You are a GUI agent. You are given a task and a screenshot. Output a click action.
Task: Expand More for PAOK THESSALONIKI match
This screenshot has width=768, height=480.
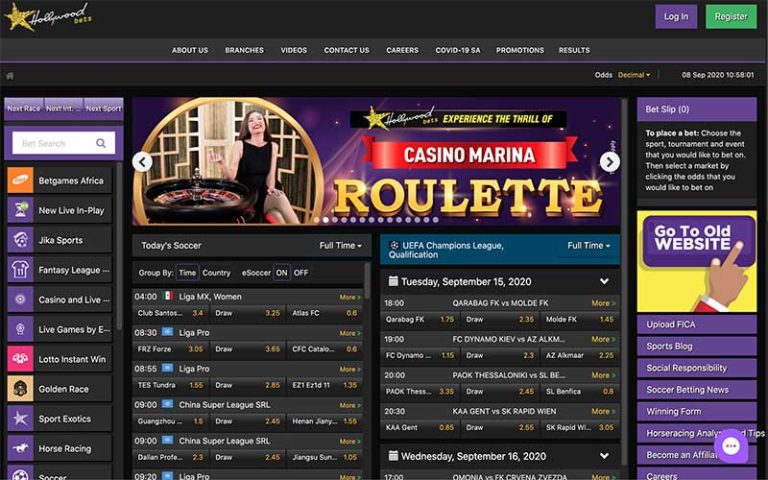603,375
